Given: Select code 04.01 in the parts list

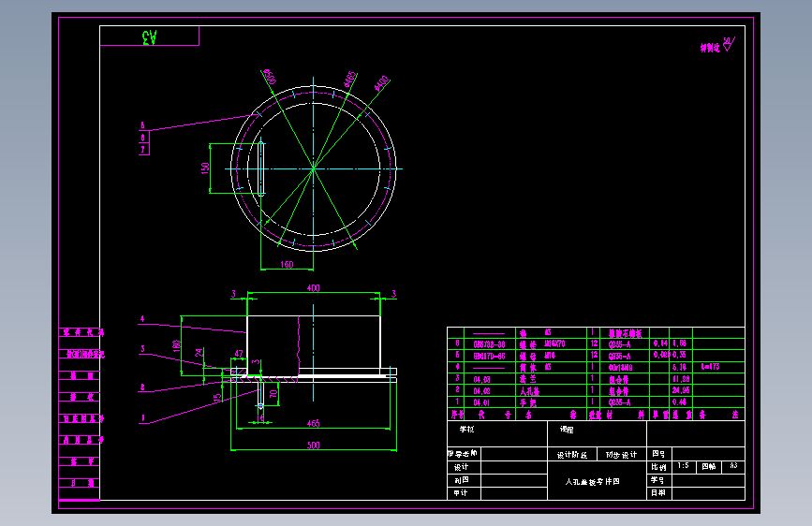Looking at the screenshot, I should pos(481,402).
